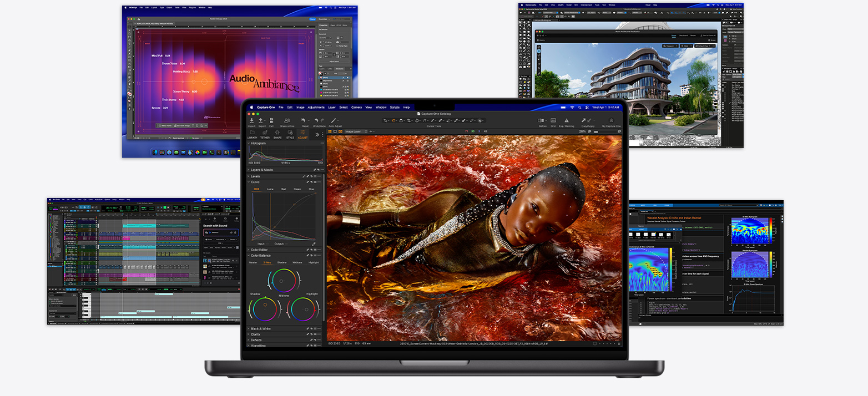Click Start with image in InDesign

point(182,125)
